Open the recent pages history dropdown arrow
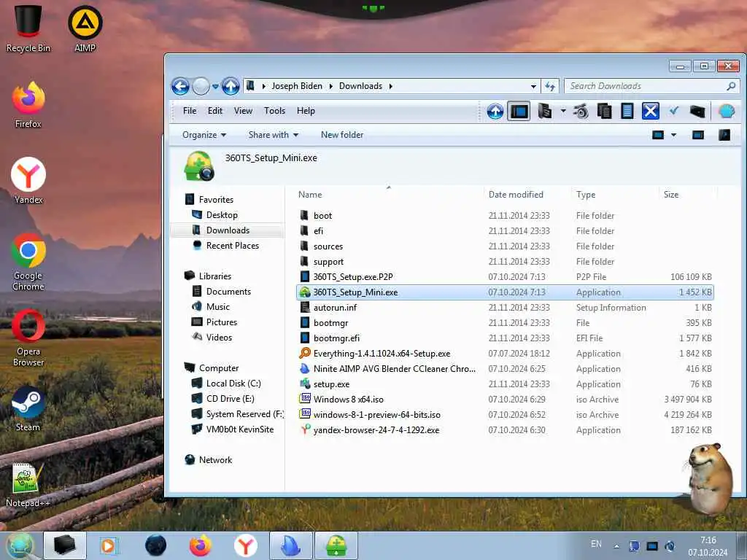This screenshot has height=560, width=747. [215, 87]
